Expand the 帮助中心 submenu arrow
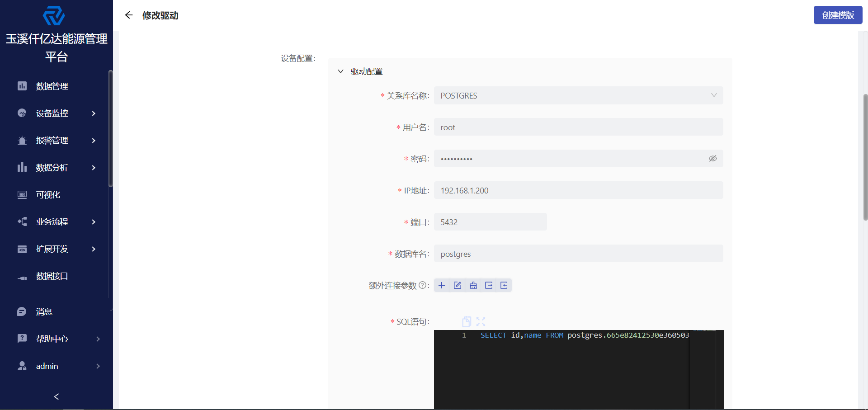The image size is (868, 410). [98, 339]
